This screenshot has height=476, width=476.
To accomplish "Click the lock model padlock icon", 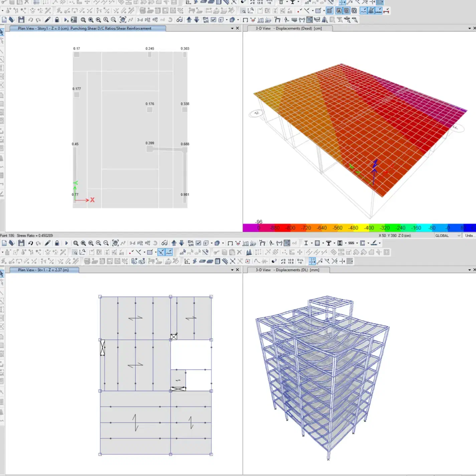I will pos(57,20).
